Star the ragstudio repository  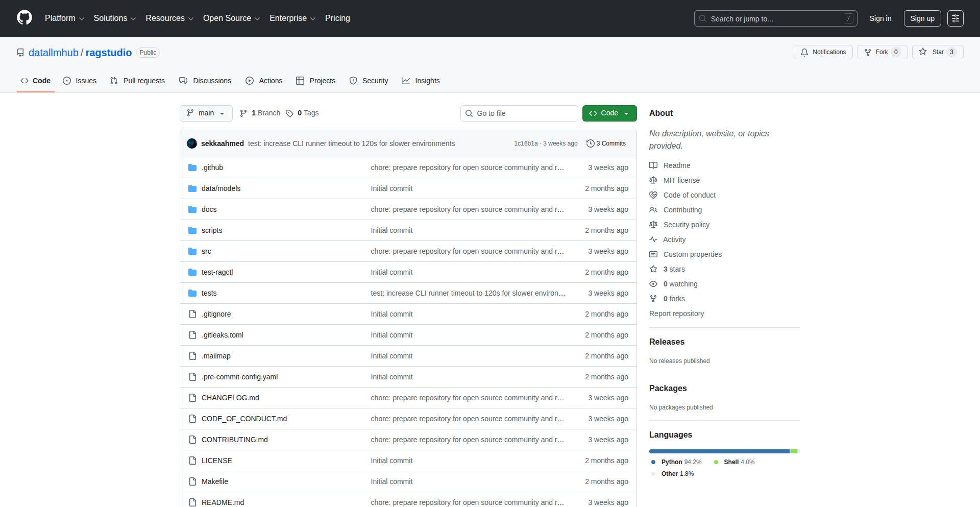[x=937, y=52]
